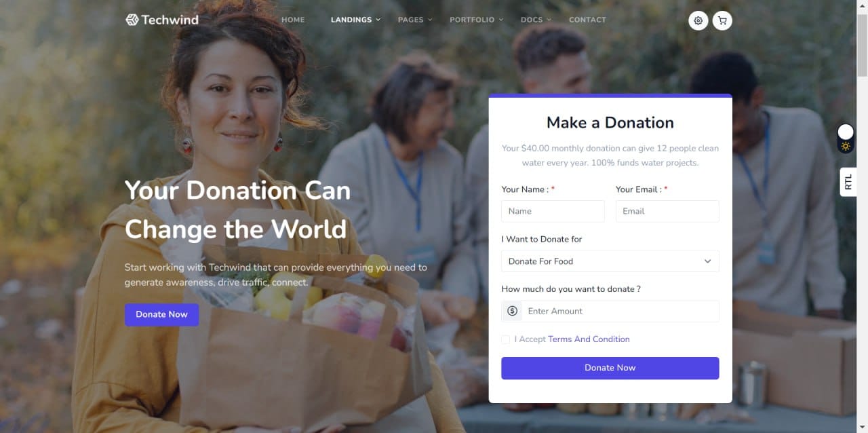The width and height of the screenshot is (868, 433).
Task: Click the Techwind logo icon
Action: pyautogui.click(x=132, y=20)
